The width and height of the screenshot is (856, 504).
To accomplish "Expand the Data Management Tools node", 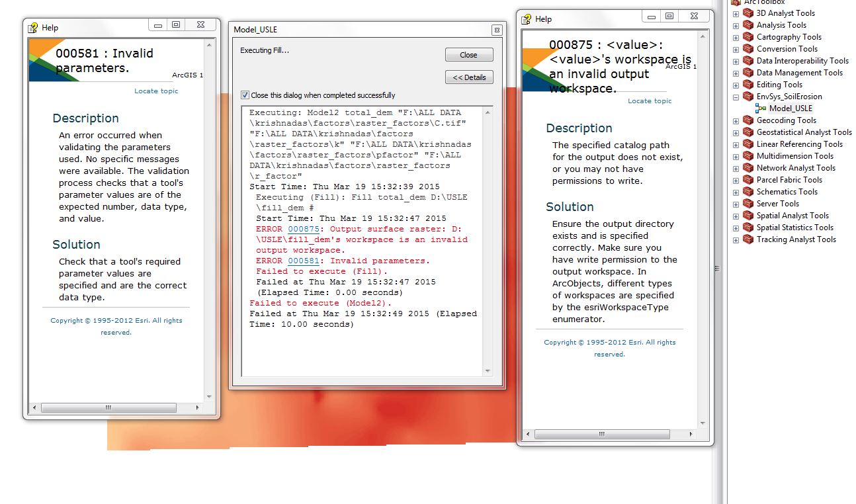I will [x=736, y=73].
